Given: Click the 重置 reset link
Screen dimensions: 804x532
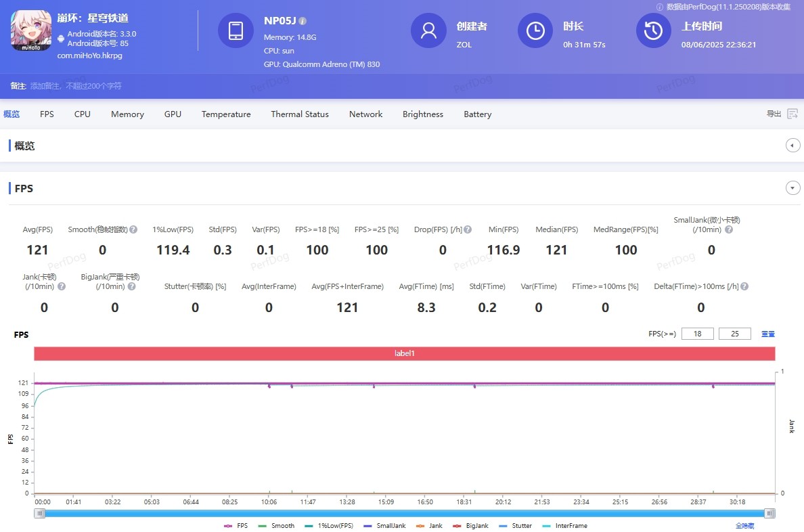Looking at the screenshot, I should point(768,334).
